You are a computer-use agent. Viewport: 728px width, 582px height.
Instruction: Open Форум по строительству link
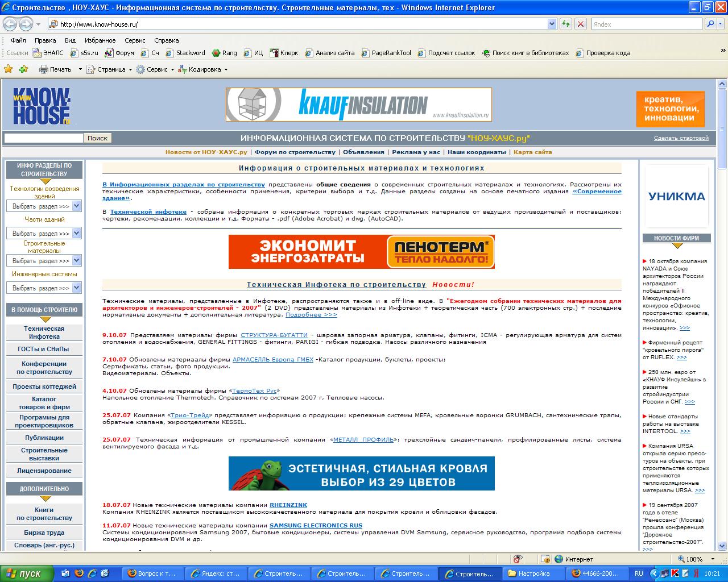[295, 152]
